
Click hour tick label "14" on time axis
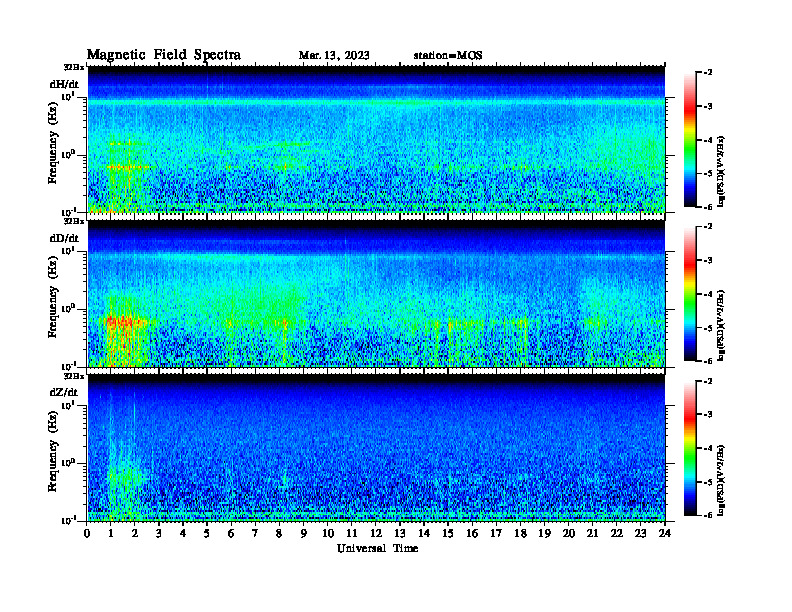click(x=424, y=533)
